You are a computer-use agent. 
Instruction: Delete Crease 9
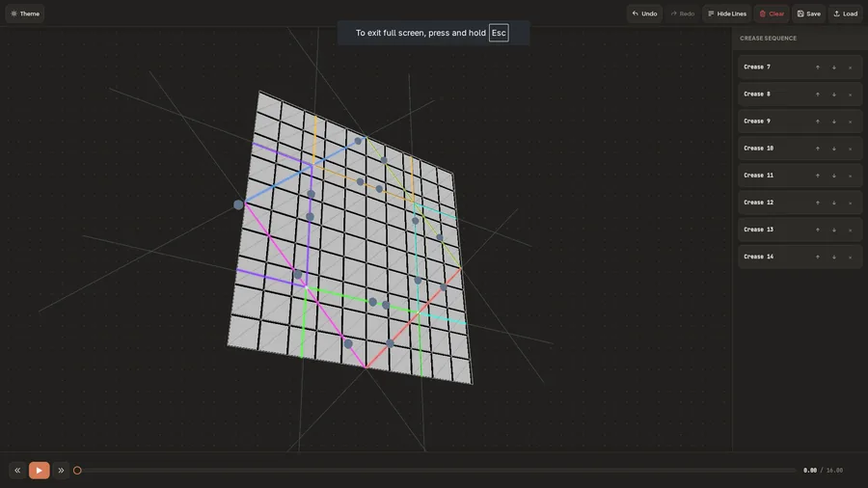coord(851,122)
